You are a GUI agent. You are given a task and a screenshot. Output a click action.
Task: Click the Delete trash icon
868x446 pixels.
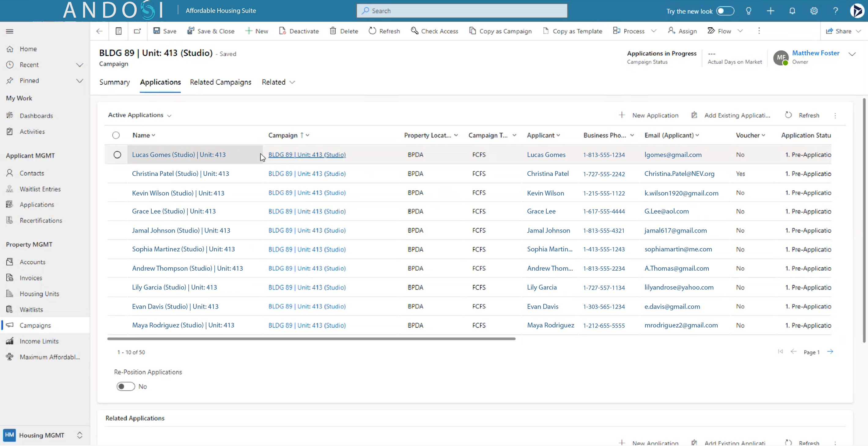(333, 31)
